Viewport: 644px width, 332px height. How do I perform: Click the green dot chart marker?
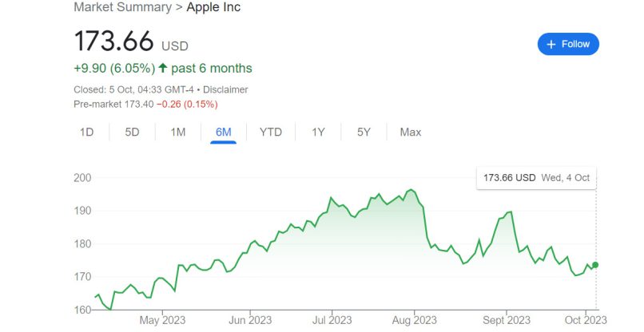click(596, 265)
